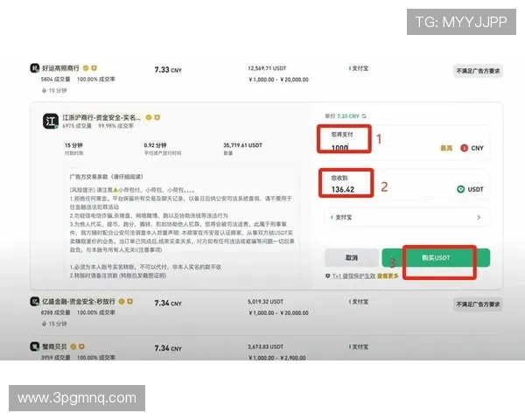Click the 支付宝 label on the 亿盛金融 row
Viewport: 525px width, 420px height.
[x=360, y=302]
